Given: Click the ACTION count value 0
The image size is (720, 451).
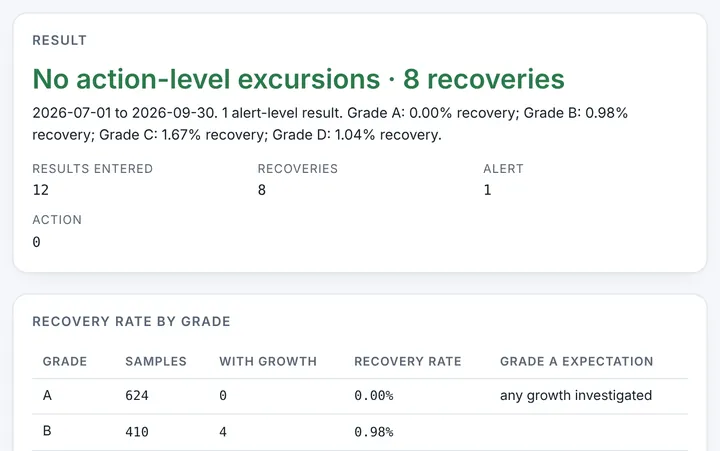Looking at the screenshot, I should pyautogui.click(x=37, y=242).
